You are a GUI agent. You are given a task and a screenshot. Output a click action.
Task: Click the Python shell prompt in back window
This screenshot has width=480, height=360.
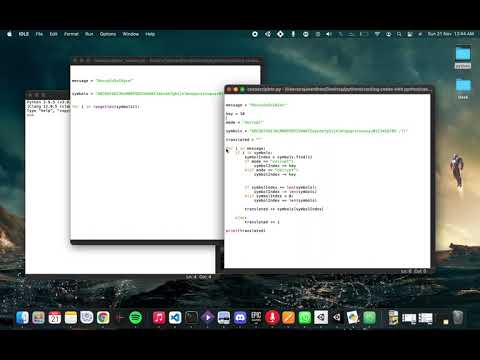pyautogui.click(x=31, y=115)
